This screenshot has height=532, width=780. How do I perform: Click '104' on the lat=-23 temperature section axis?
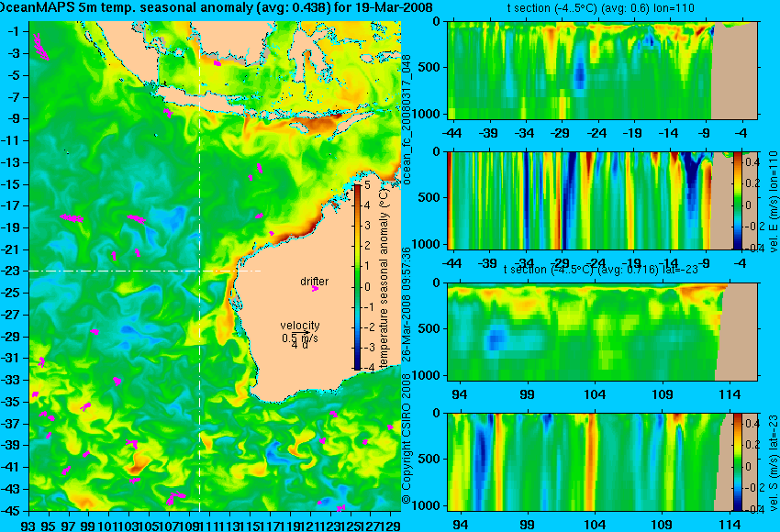point(595,394)
